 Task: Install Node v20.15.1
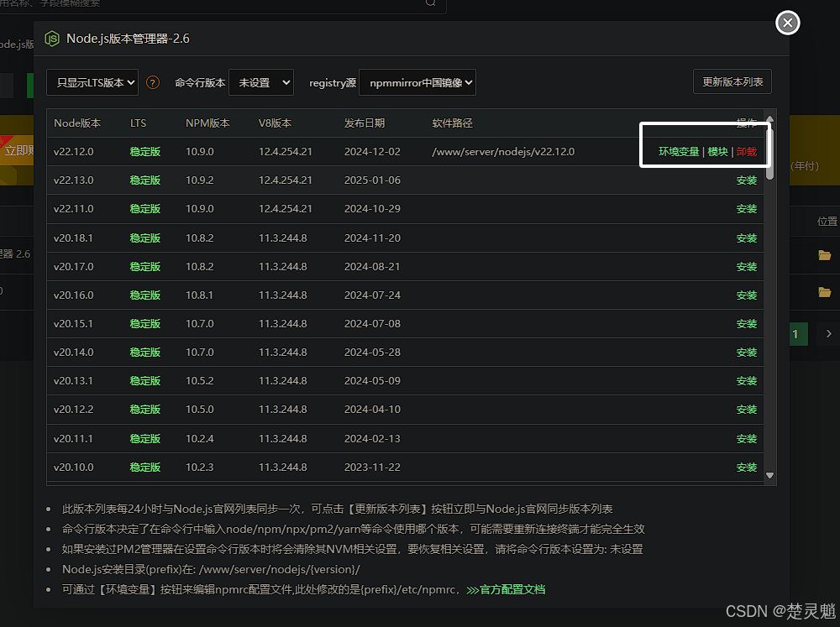[x=746, y=324]
